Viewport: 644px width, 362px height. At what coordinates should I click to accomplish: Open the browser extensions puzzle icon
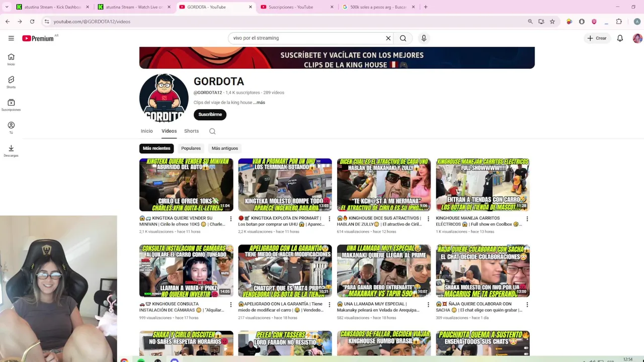pyautogui.click(x=619, y=22)
